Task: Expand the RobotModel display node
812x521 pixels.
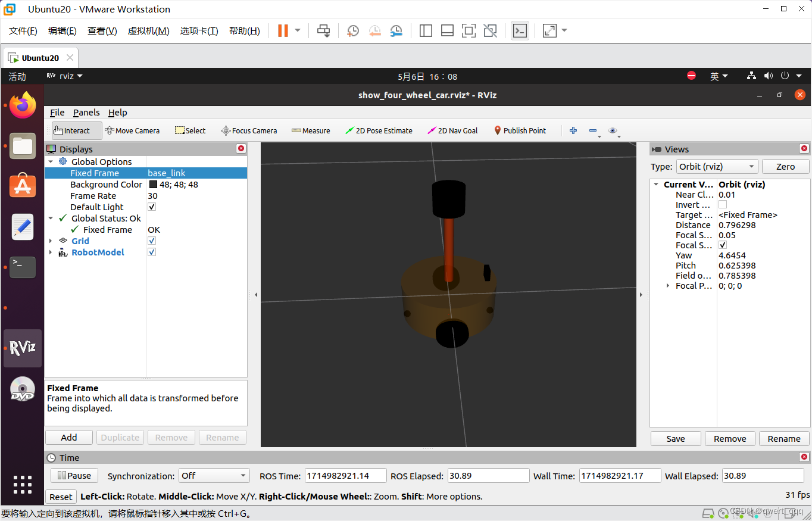Action: pos(51,252)
